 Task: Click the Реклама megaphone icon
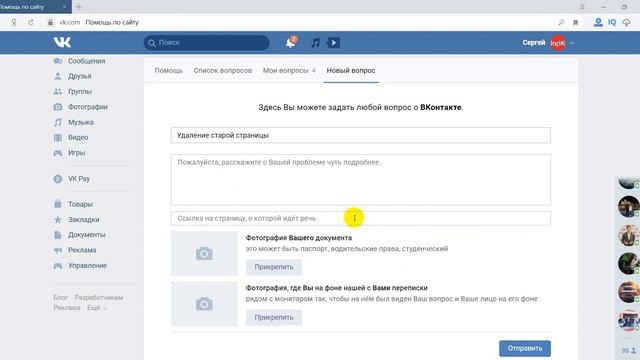[58, 250]
